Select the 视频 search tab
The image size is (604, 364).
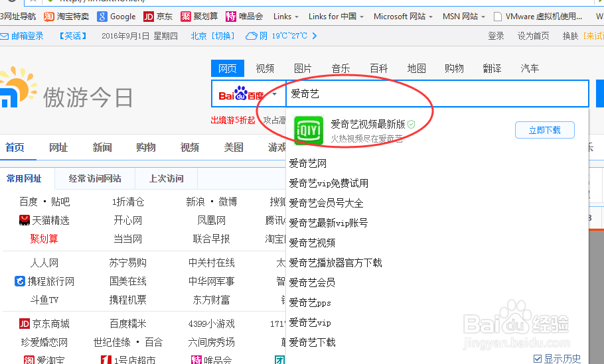pyautogui.click(x=265, y=68)
